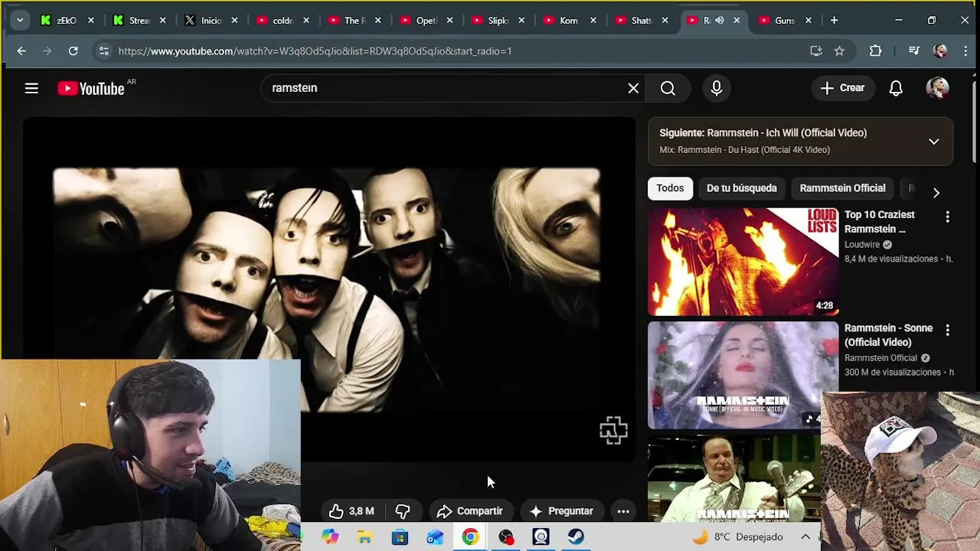Open a new browser tab with the plus

coord(834,21)
